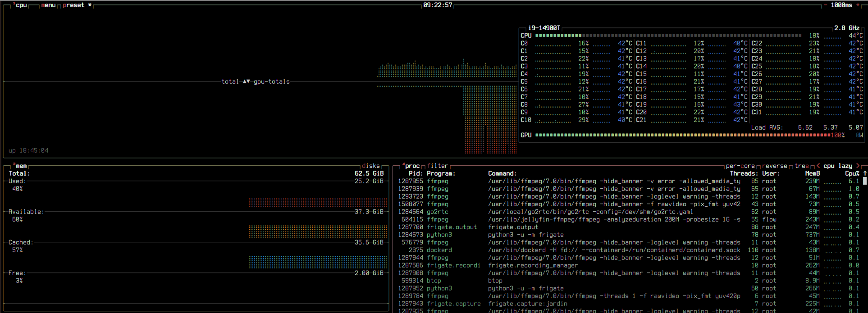Toggle disks panel in mem box
Screen dimensions: 868x313
(370, 166)
